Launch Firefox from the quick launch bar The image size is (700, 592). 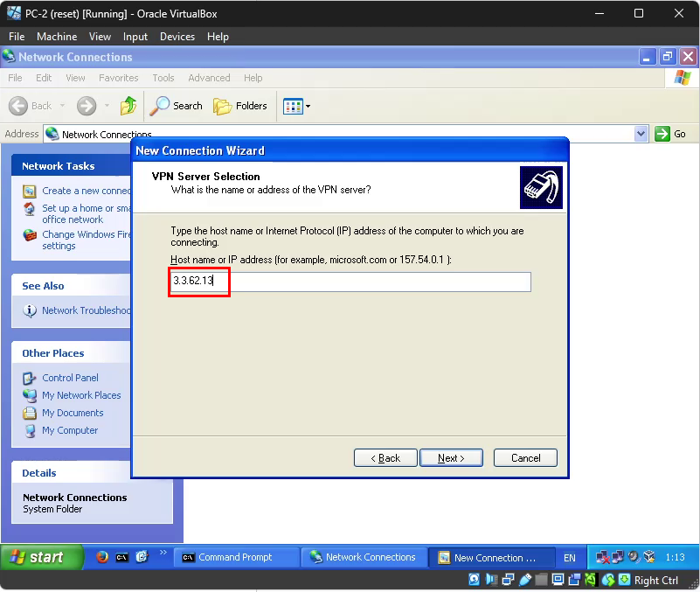(102, 557)
